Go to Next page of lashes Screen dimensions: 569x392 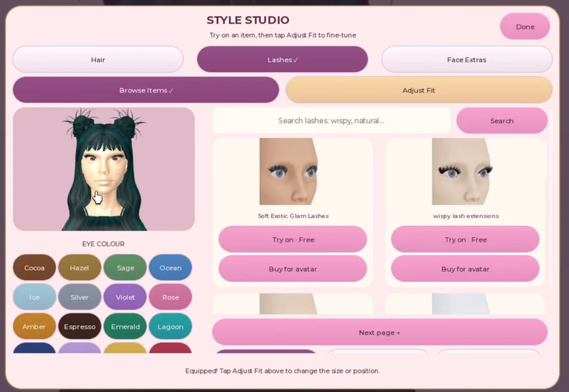[380, 332]
